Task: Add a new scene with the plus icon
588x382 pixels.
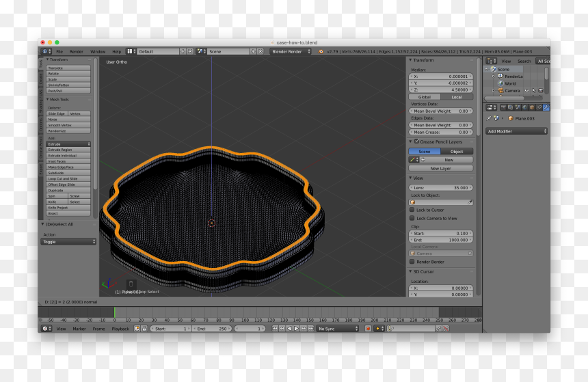Action: pyautogui.click(x=253, y=51)
